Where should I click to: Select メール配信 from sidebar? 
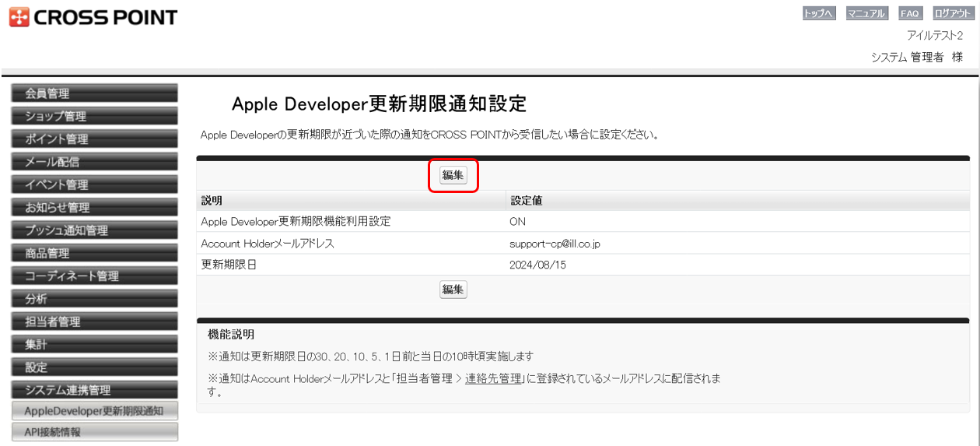[x=95, y=162]
